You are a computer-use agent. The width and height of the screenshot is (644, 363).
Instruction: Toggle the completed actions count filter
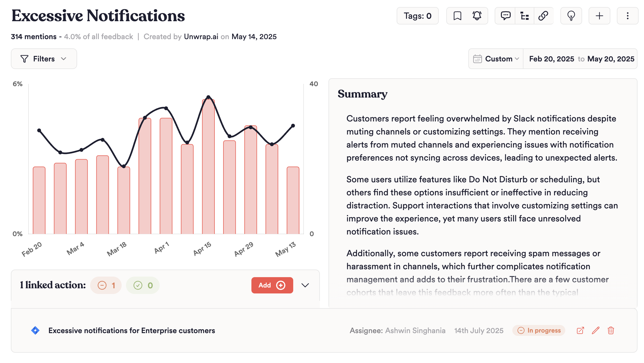[x=143, y=285]
